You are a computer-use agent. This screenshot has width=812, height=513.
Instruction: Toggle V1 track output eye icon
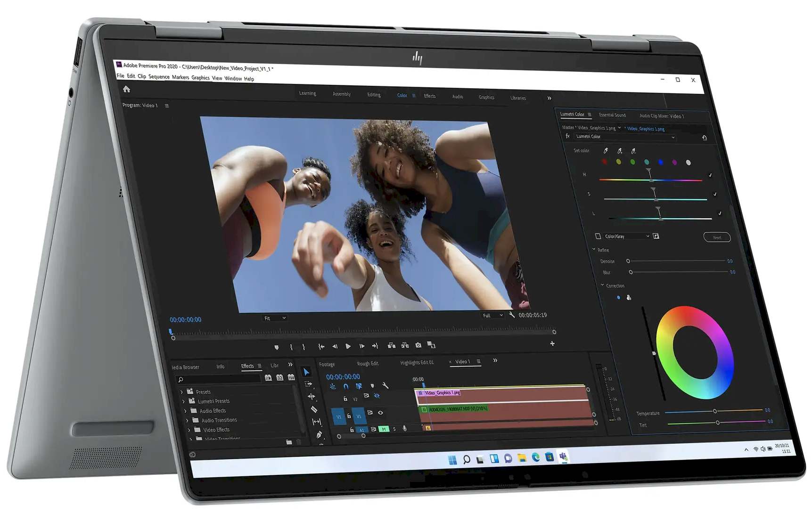(380, 413)
